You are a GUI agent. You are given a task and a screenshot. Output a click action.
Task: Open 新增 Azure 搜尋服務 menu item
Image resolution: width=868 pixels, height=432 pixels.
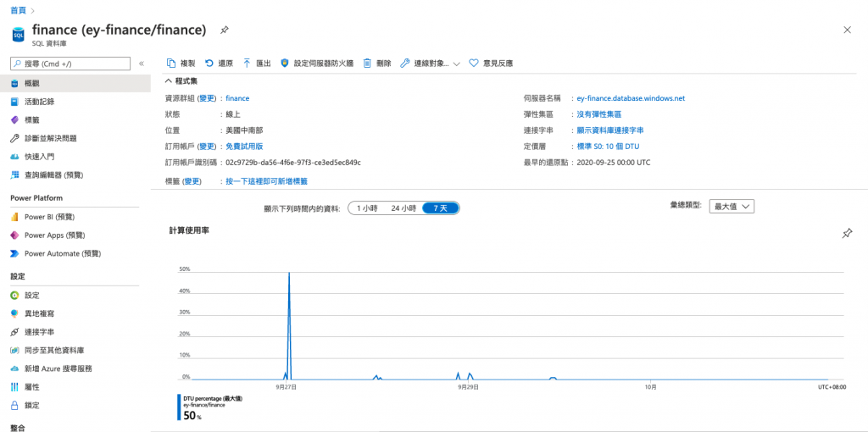(x=58, y=368)
